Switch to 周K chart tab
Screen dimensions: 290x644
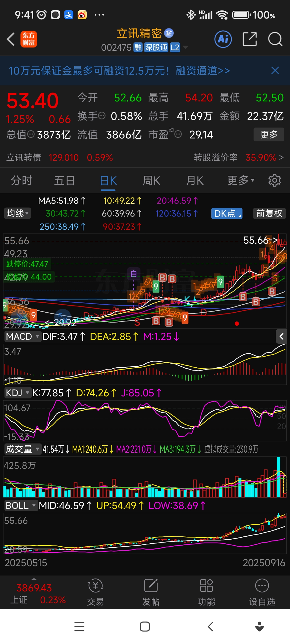tap(151, 180)
